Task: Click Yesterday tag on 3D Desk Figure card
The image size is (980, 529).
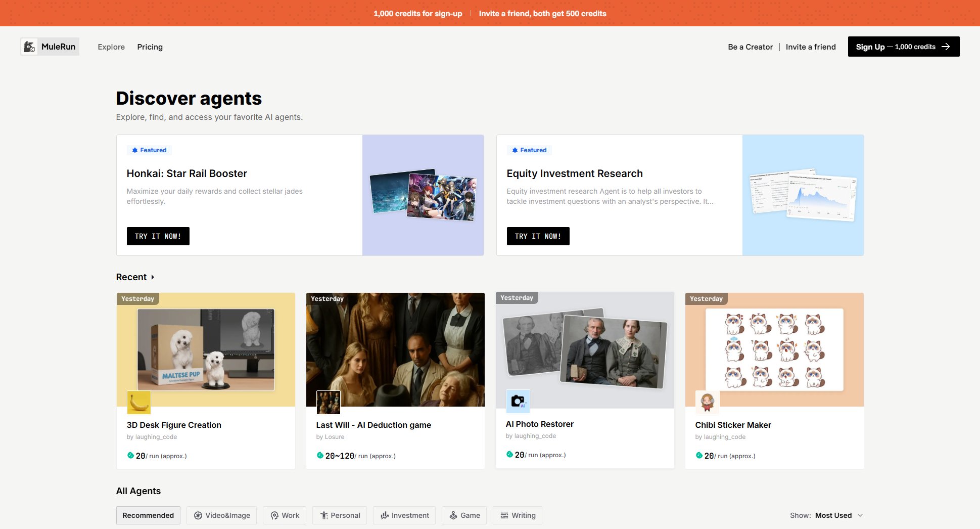Action: [x=138, y=299]
